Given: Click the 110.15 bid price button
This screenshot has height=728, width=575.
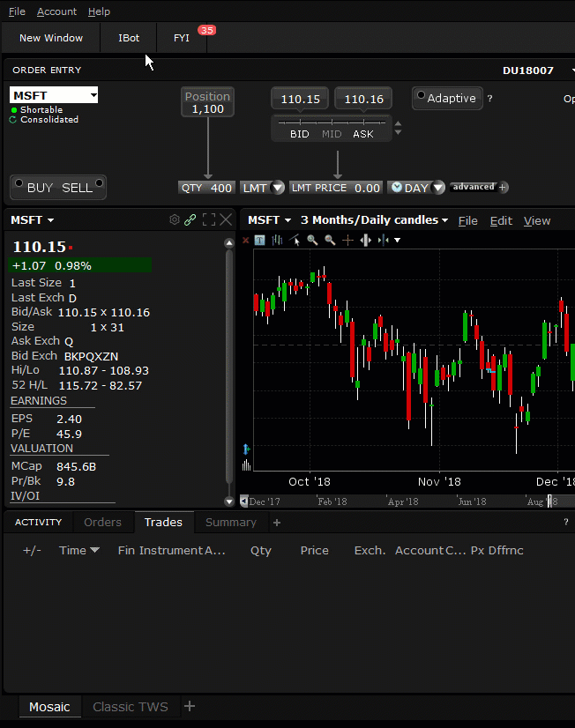Looking at the screenshot, I should pos(300,99).
